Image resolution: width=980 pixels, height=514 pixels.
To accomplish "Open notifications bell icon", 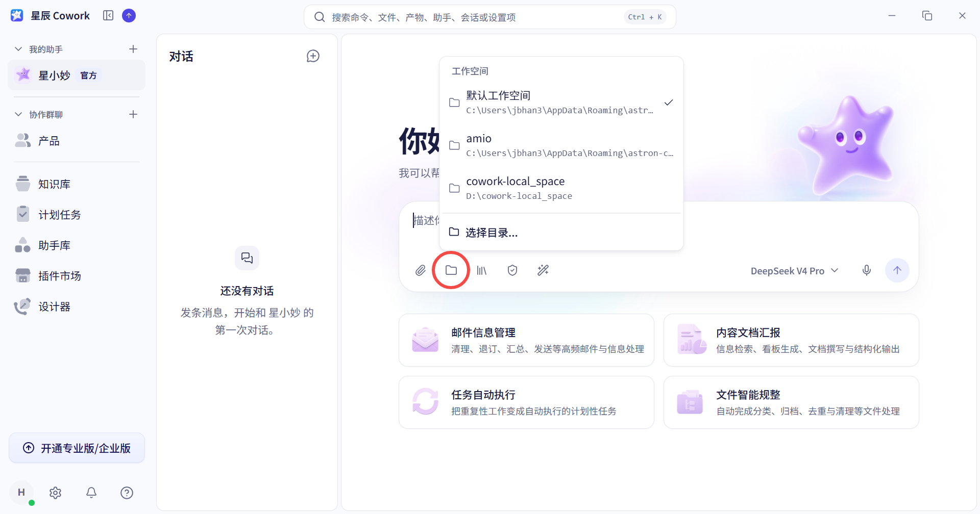I will (91, 493).
